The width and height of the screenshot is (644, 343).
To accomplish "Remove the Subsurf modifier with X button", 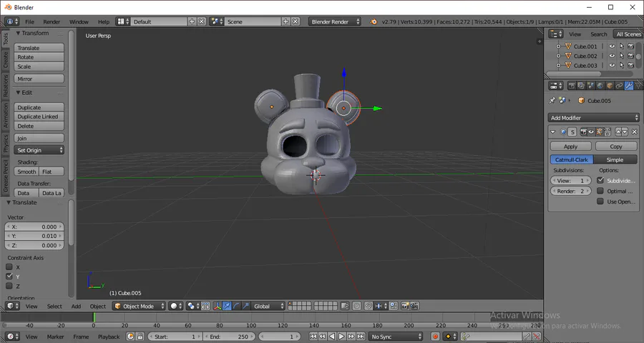I will click(x=634, y=132).
